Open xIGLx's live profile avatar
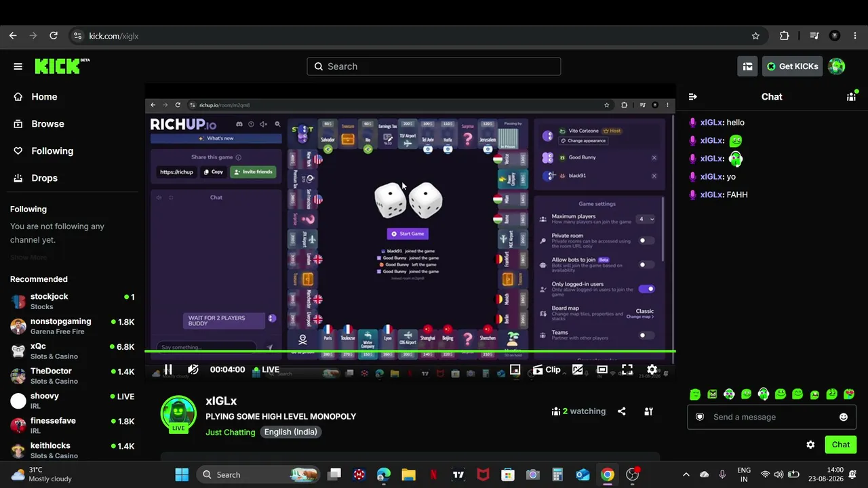Screen dimensions: 868x488 (x=178, y=413)
